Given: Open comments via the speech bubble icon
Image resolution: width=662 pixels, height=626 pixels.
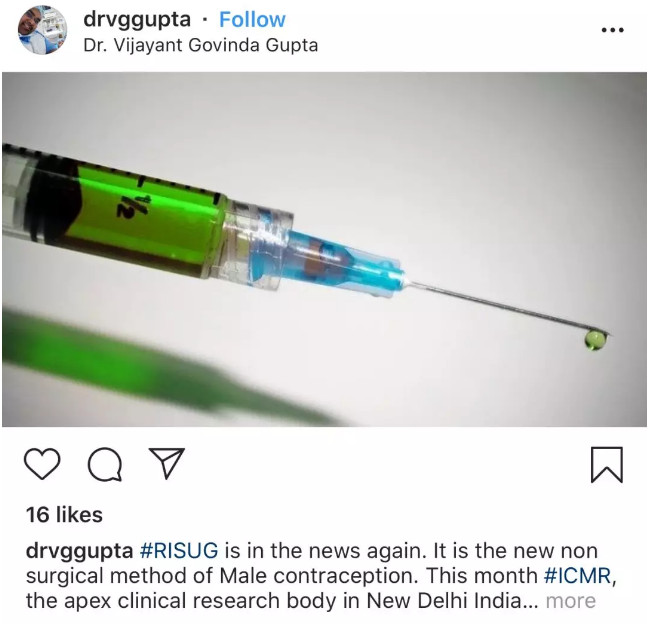Looking at the screenshot, I should (x=105, y=464).
